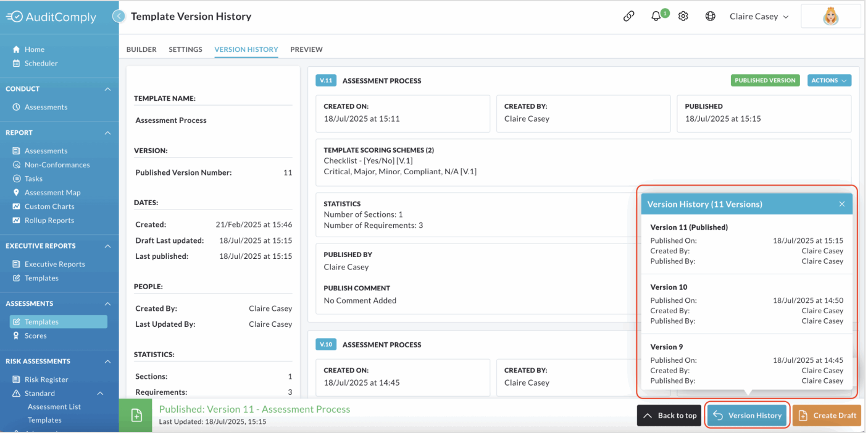
Task: Switch to the Preview tab
Action: 306,49
